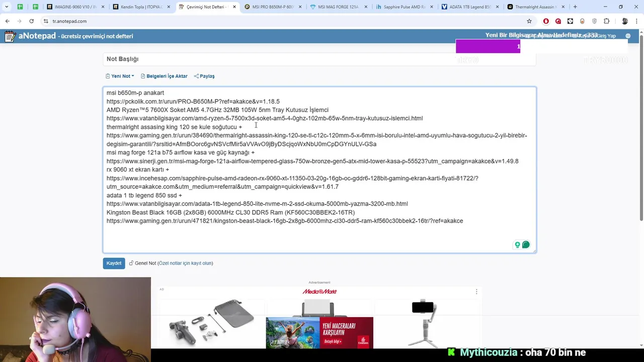Screen dimensions: 644x362
Task: Click the 'rx 9060 xt ekran kartı +' line
Action: [138, 169]
